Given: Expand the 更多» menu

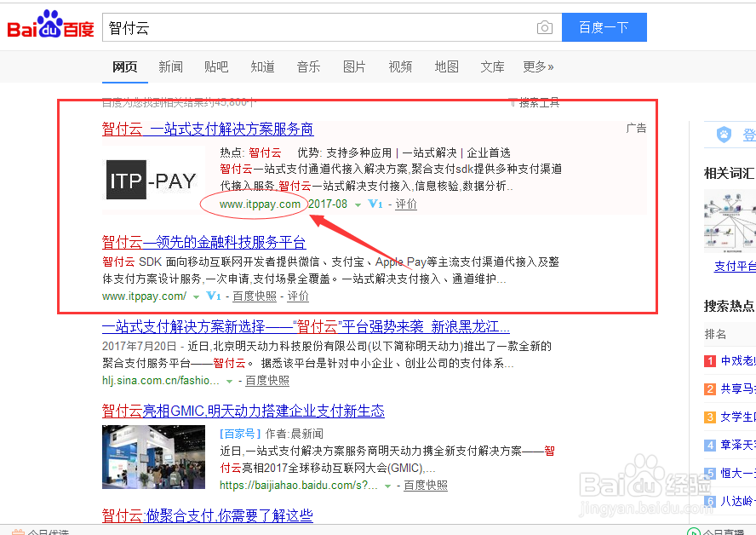Looking at the screenshot, I should [538, 66].
